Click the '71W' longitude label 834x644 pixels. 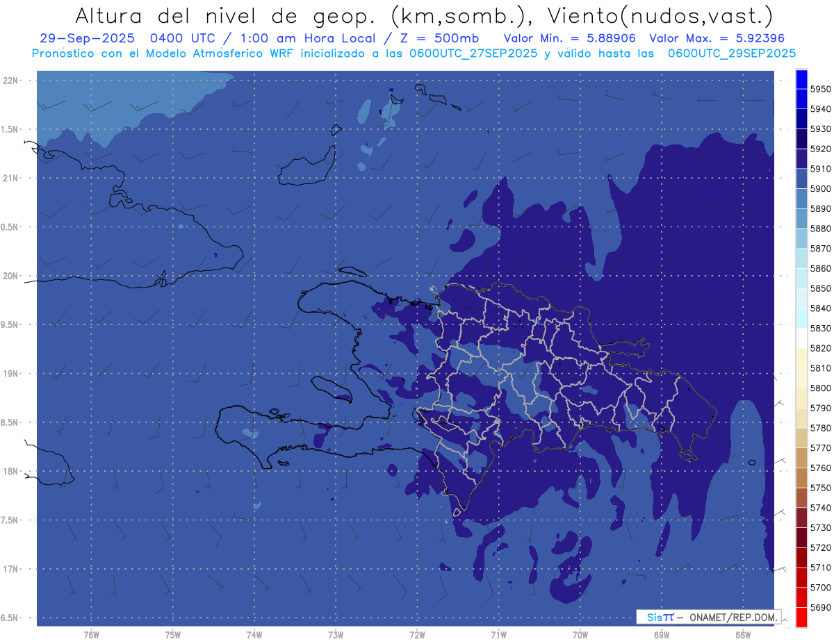coord(498,634)
